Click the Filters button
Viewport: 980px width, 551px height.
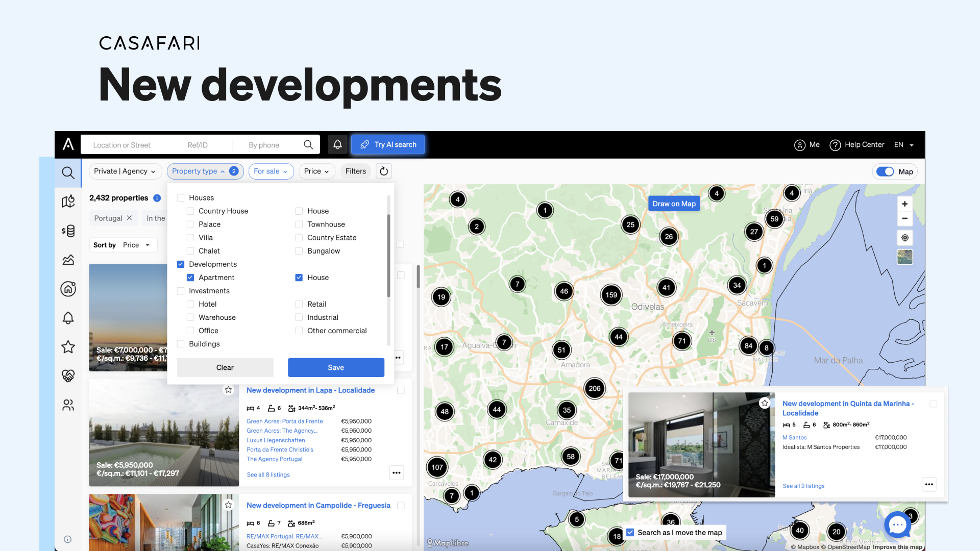356,171
